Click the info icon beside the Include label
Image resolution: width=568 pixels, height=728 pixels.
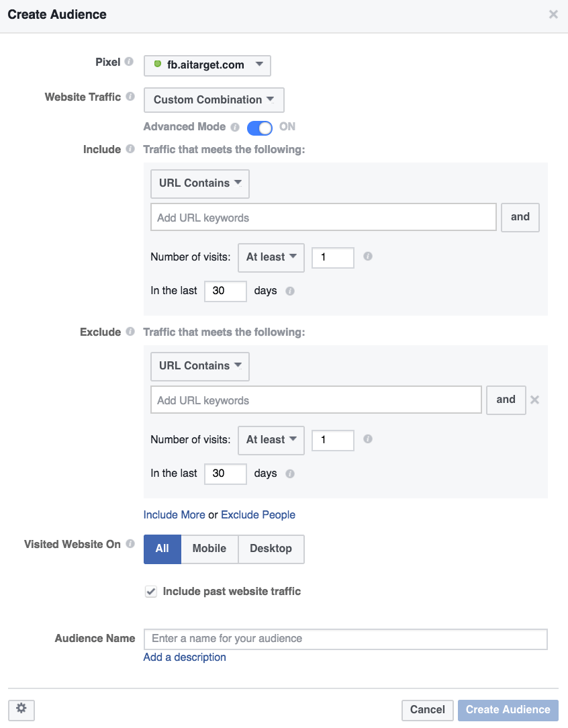pyautogui.click(x=130, y=149)
